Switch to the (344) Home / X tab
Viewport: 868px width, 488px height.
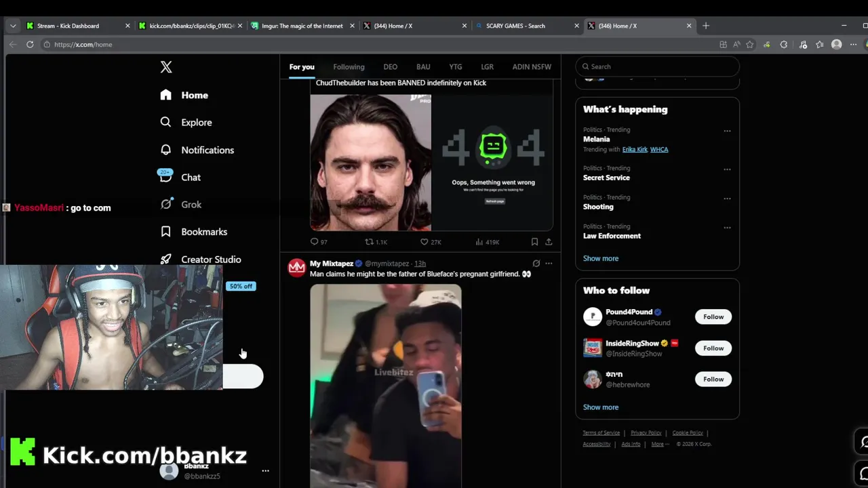tap(414, 26)
